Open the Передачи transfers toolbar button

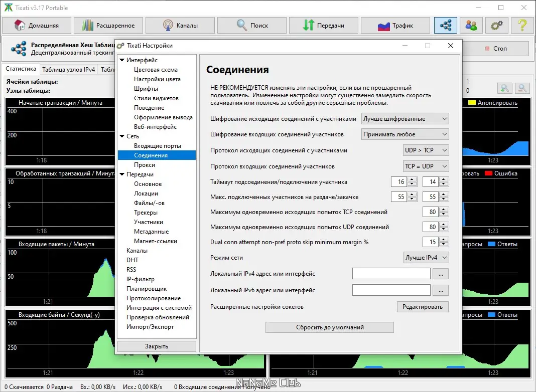tap(324, 25)
